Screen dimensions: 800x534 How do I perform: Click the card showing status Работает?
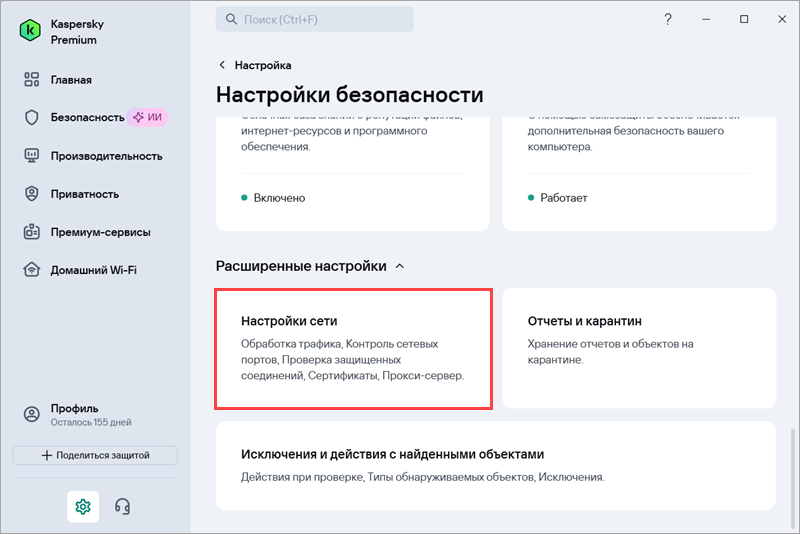(x=639, y=173)
